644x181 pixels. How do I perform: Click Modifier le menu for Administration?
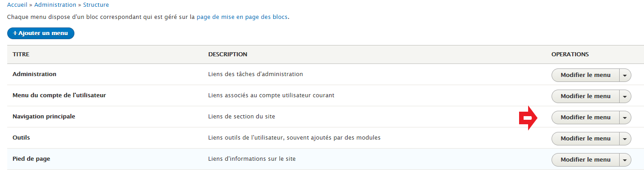(x=585, y=75)
